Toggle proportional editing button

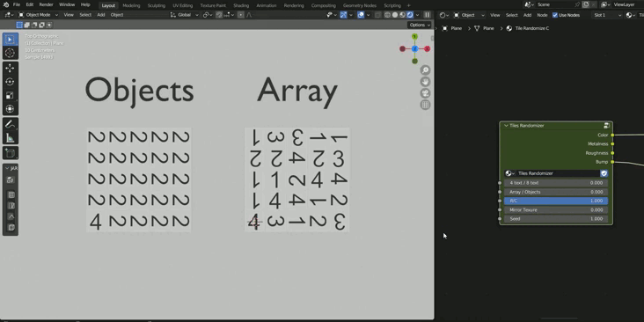click(241, 15)
